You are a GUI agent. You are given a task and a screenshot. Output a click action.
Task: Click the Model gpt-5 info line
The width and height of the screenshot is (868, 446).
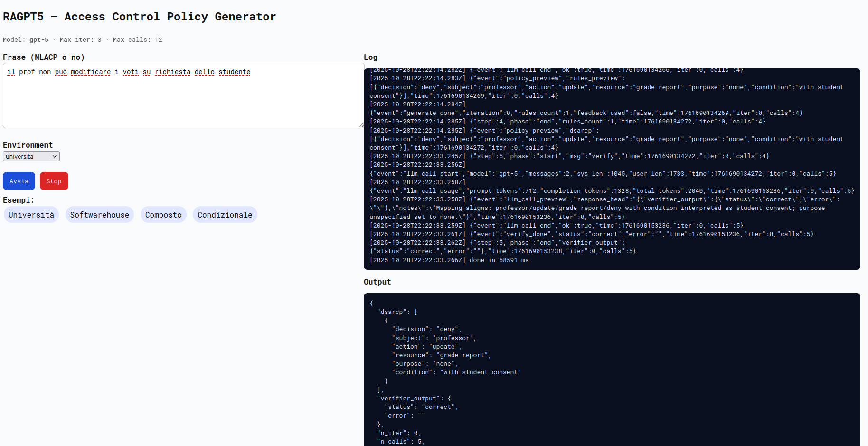click(x=83, y=40)
